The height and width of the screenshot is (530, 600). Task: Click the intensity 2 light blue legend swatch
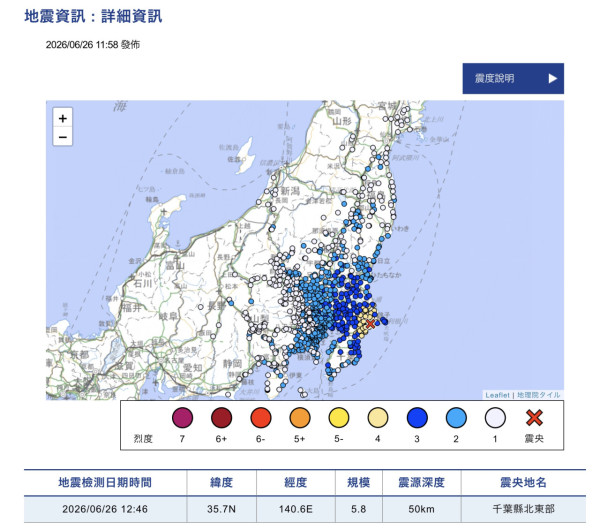click(x=456, y=417)
